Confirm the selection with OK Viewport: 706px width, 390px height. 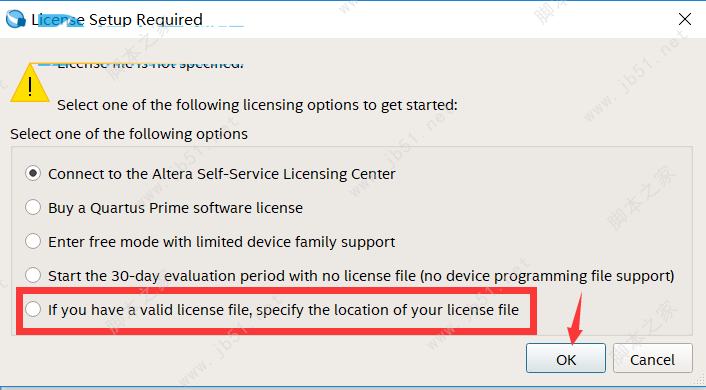pos(566,358)
